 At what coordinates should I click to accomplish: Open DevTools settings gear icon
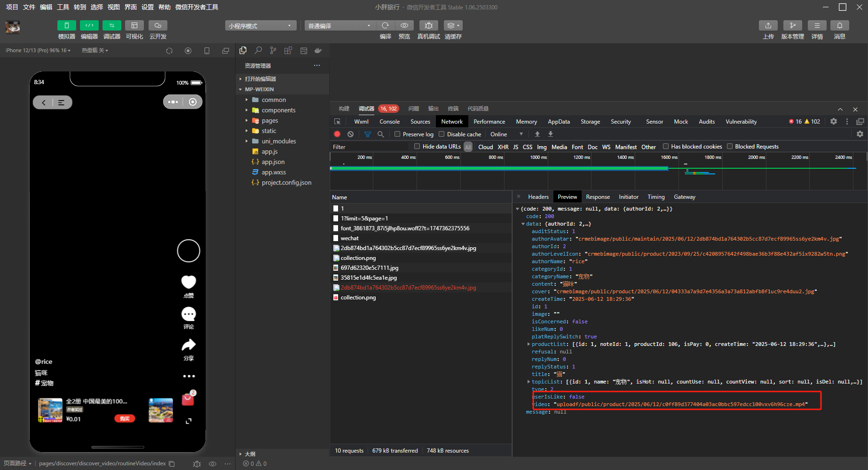pos(834,121)
